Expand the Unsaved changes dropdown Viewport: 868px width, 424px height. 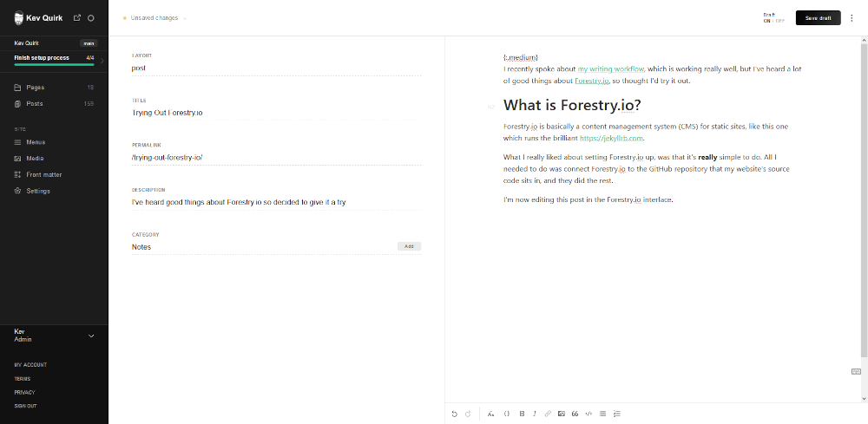click(x=185, y=18)
